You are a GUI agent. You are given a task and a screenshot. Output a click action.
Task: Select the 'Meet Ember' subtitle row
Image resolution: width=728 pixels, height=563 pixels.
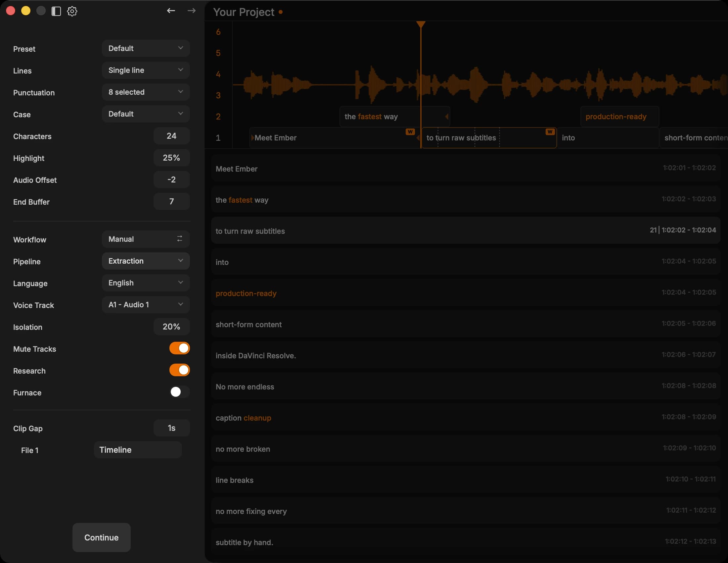(466, 169)
